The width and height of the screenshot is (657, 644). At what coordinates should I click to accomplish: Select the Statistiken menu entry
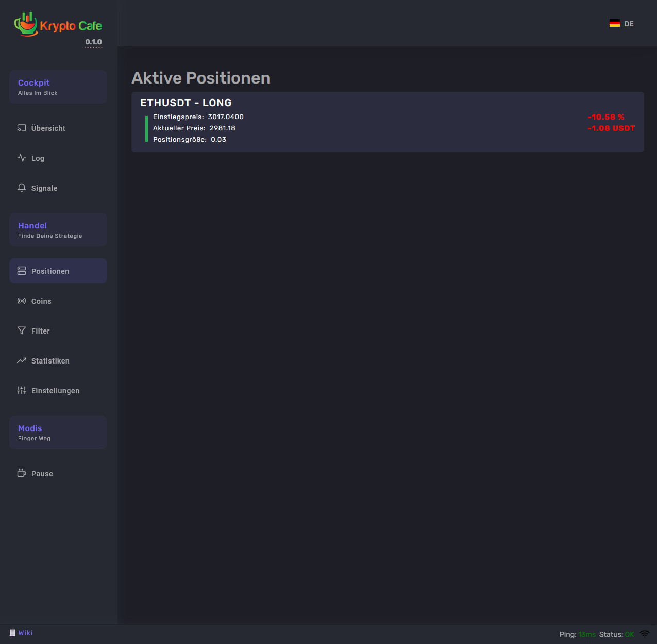coord(50,361)
